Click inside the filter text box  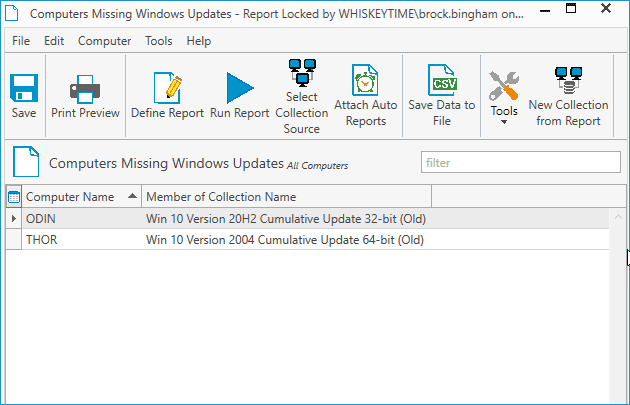(521, 162)
